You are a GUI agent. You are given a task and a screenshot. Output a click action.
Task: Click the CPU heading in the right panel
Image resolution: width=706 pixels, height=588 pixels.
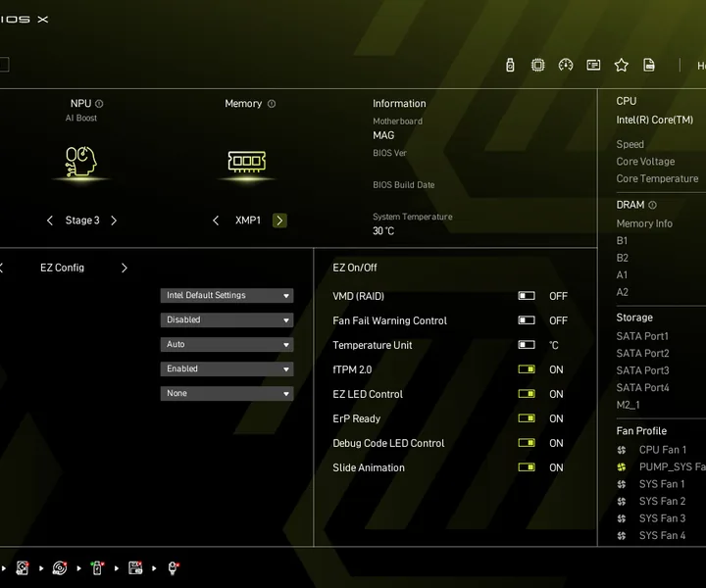(x=627, y=101)
